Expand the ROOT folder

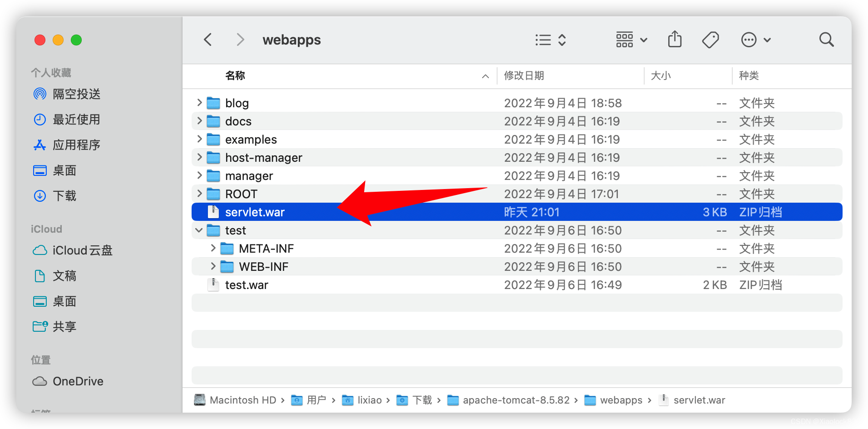pyautogui.click(x=199, y=194)
